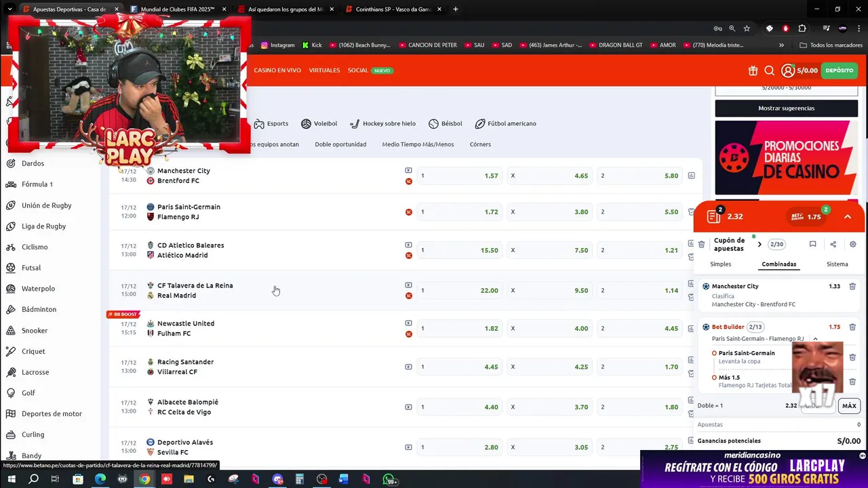Open the user account profile icon
This screenshot has height=488, width=868.
pos(787,70)
